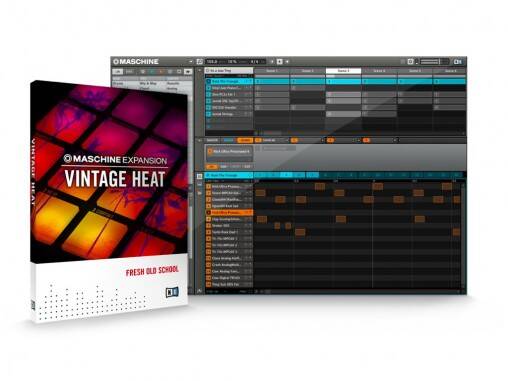Select the orange highlighted sound slot row
The width and height of the screenshot is (508, 381).
click(229, 212)
